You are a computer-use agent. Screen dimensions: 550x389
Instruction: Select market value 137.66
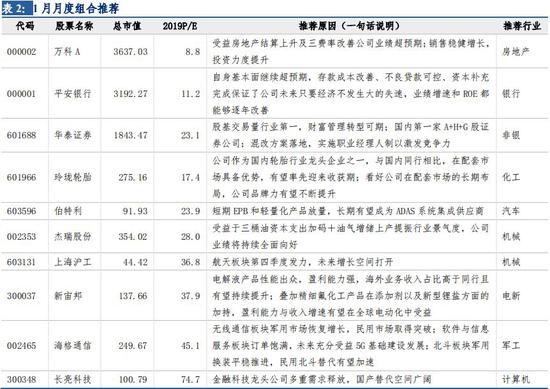pyautogui.click(x=133, y=296)
